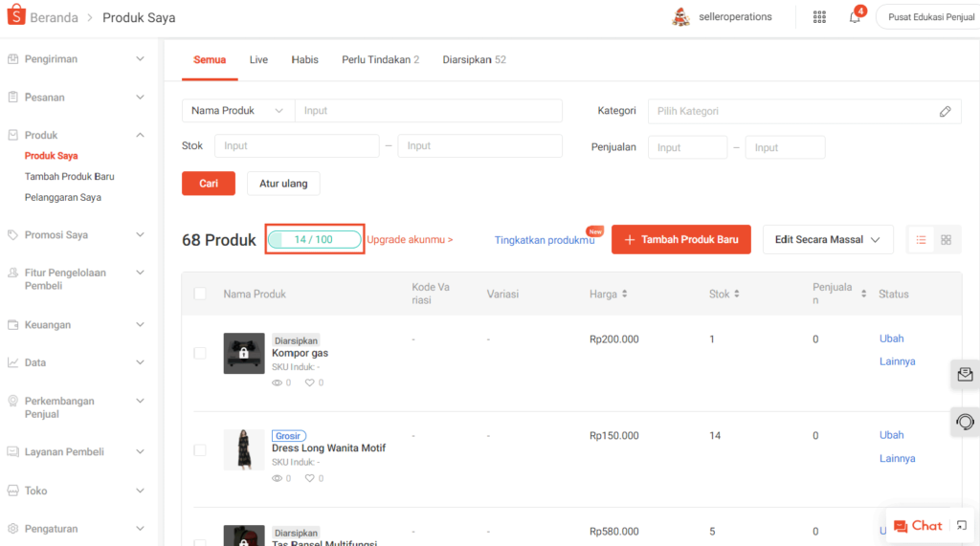This screenshot has height=546, width=980.
Task: Switch to grid view icon
Action: [x=947, y=240]
